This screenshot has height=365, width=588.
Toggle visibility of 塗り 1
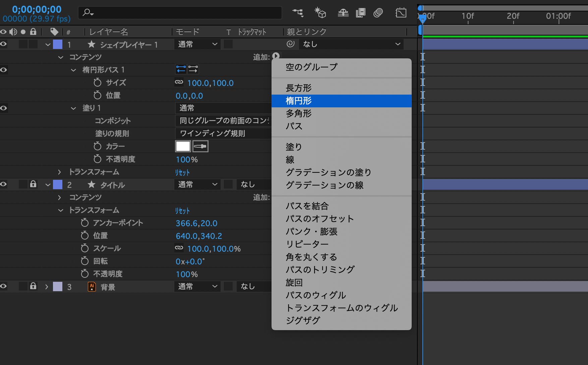coord(4,108)
